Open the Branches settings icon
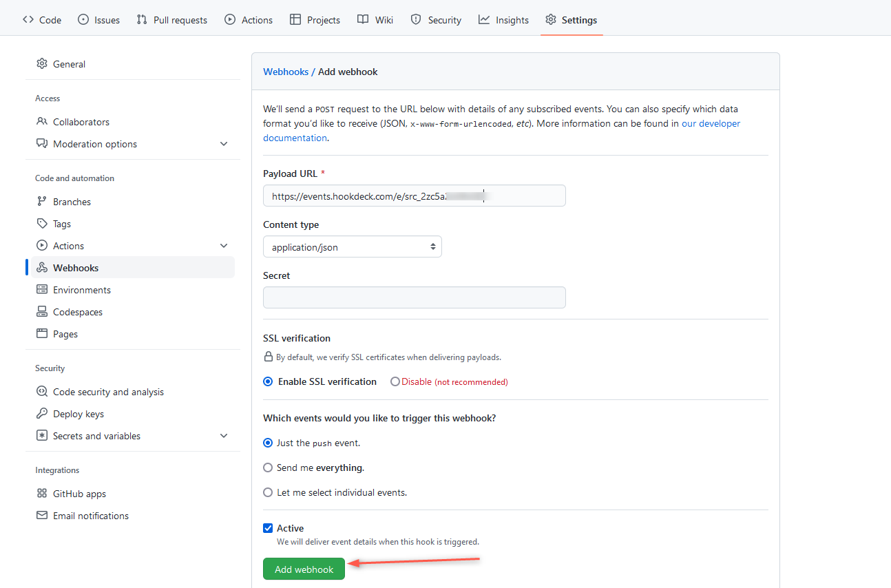 pos(43,201)
